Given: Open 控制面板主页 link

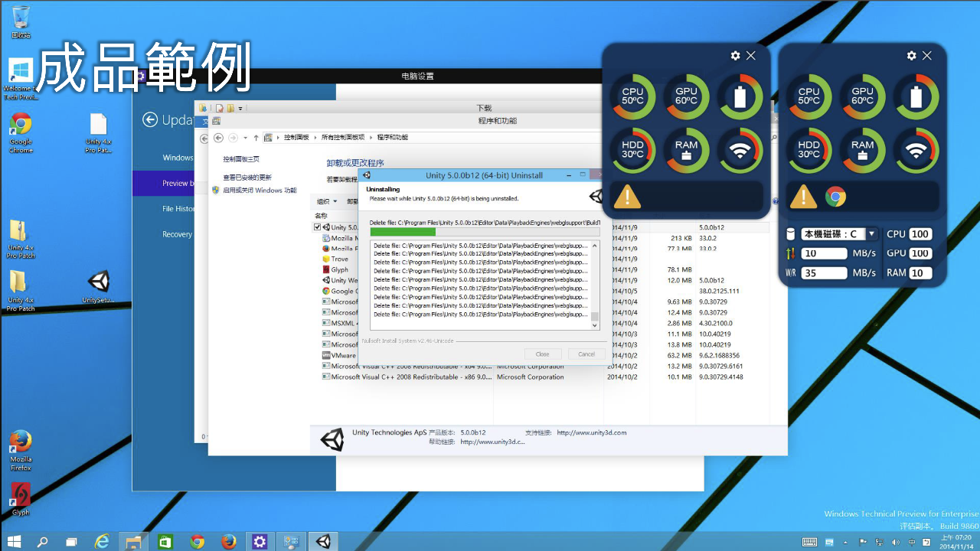Looking at the screenshot, I should coord(241,159).
